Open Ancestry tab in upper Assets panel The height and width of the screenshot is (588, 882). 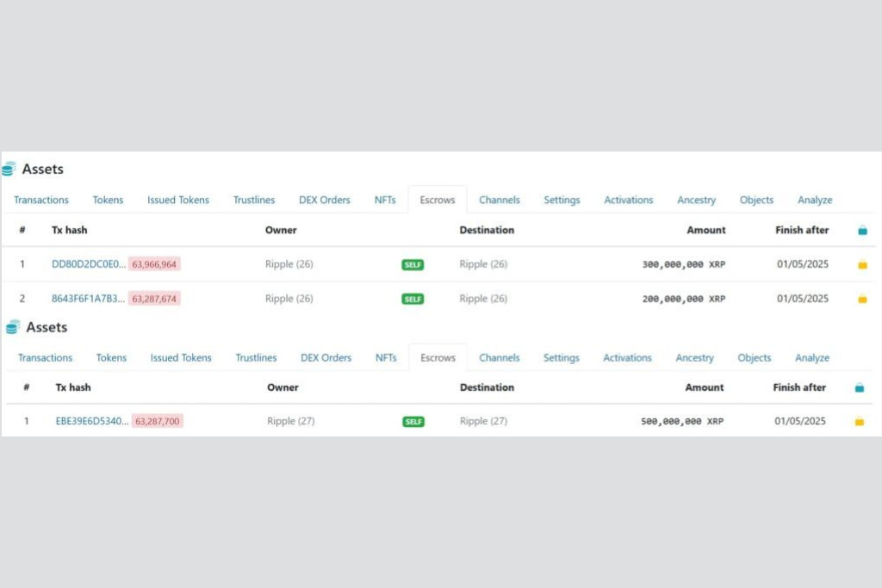(x=696, y=200)
